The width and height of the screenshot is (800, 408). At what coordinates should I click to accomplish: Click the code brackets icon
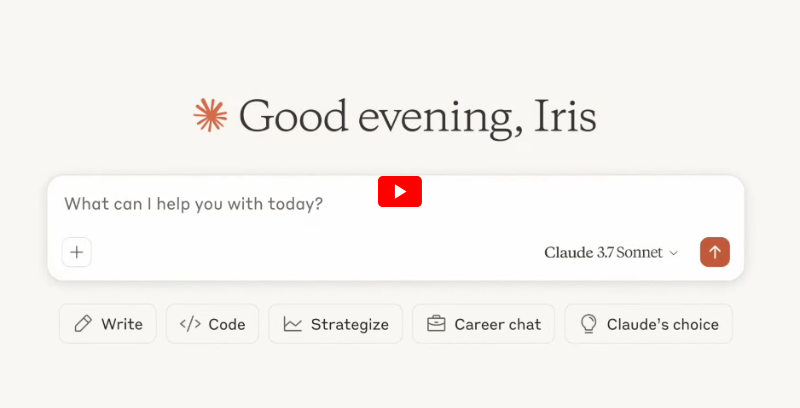(x=190, y=324)
